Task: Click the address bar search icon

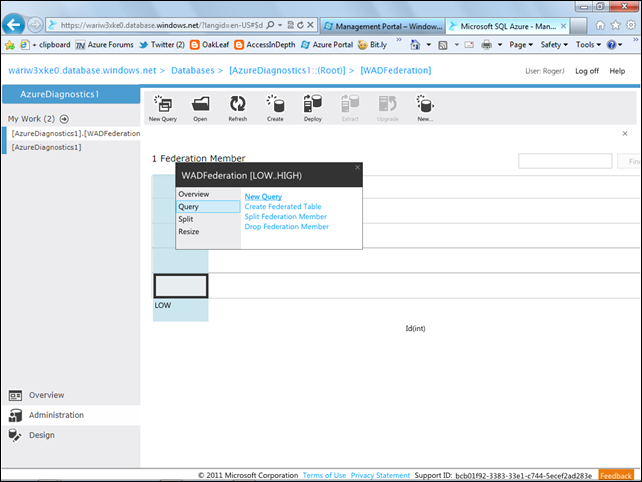Action: [x=270, y=25]
